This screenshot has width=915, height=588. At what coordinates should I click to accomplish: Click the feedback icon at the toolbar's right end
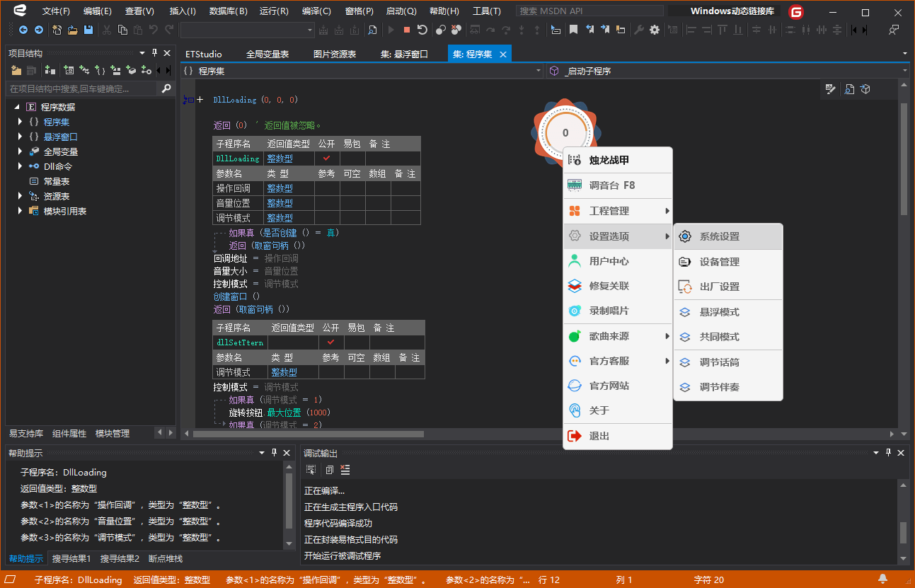point(894,30)
